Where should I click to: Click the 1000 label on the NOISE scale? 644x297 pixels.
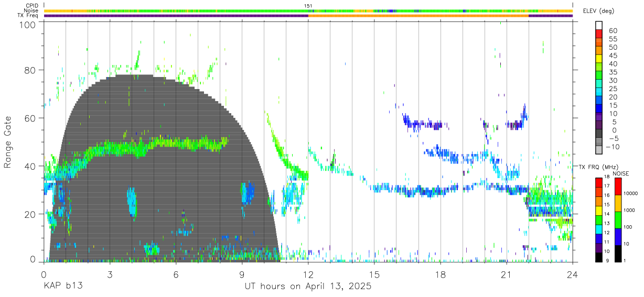coord(630,211)
